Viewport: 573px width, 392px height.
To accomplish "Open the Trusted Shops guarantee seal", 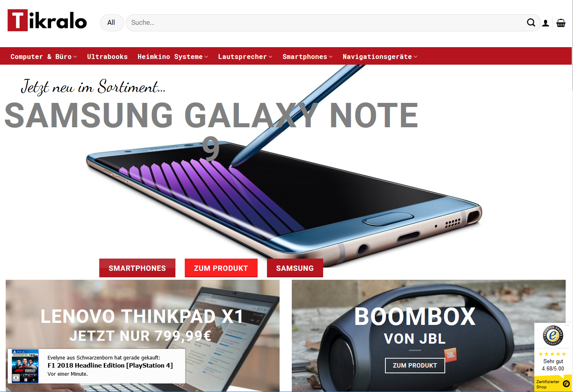I will point(553,335).
